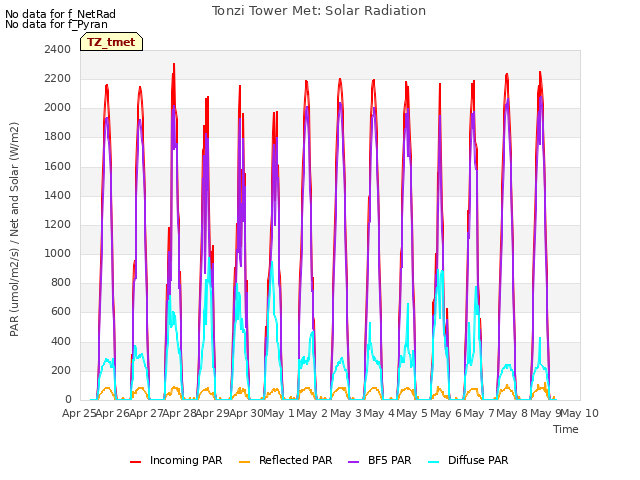The width and height of the screenshot is (640, 480).
Task: Click the 400 y-axis tick label
Action: [x=61, y=341]
